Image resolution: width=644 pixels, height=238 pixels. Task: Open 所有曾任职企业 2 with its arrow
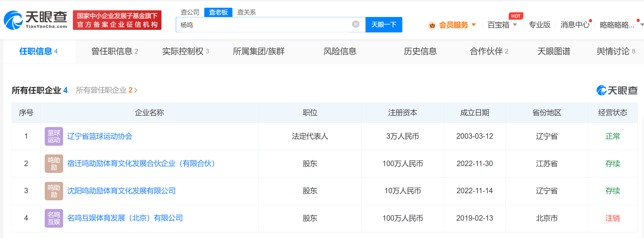(x=106, y=90)
